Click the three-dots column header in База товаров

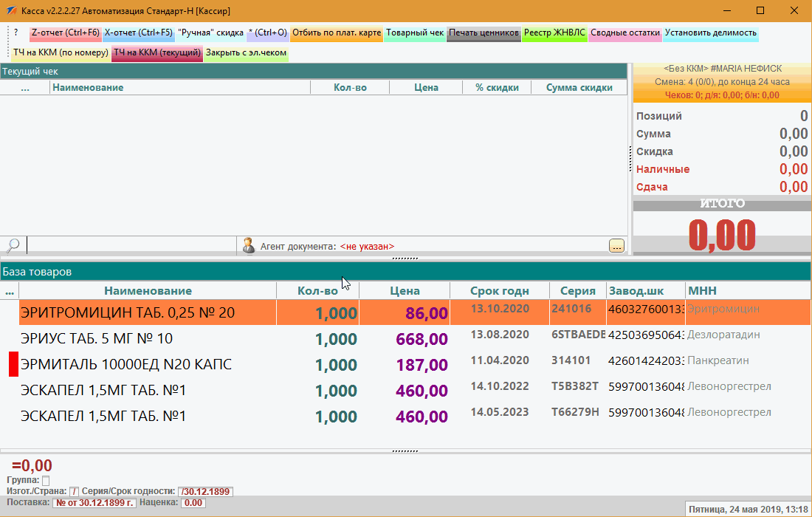(x=10, y=292)
